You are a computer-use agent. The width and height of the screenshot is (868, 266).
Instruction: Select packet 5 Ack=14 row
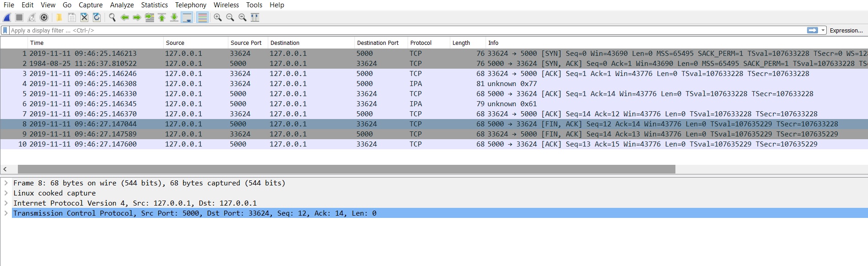434,94
